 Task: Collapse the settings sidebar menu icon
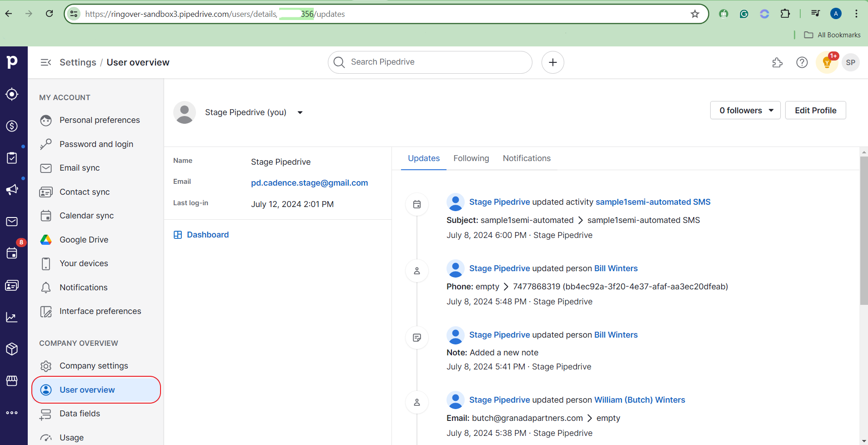[45, 62]
